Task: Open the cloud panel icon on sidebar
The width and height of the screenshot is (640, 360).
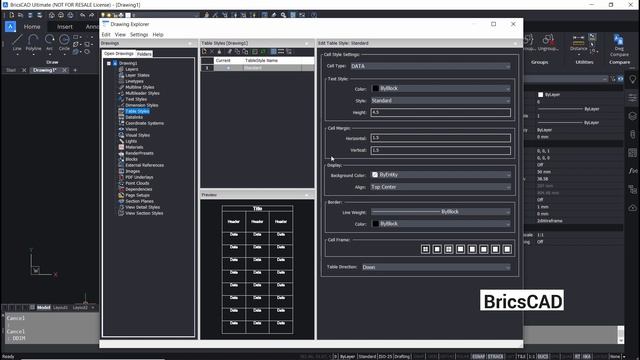Action: click(x=633, y=208)
